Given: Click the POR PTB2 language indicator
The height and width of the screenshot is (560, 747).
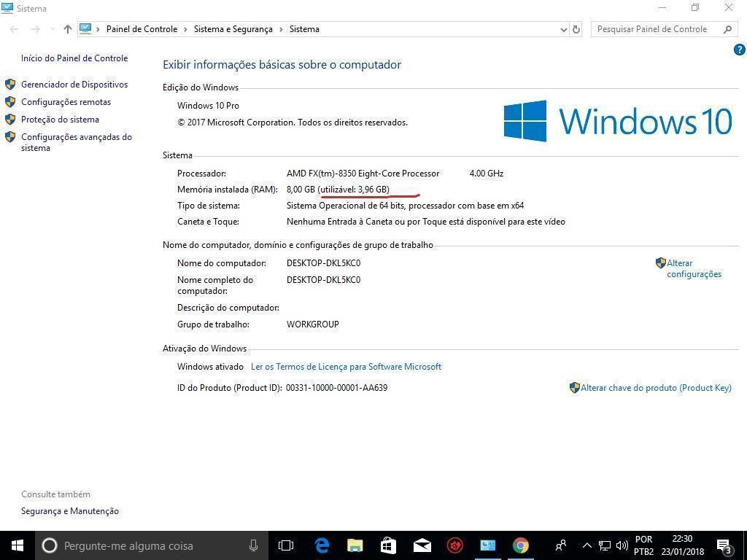Looking at the screenshot, I should pyautogui.click(x=643, y=545).
